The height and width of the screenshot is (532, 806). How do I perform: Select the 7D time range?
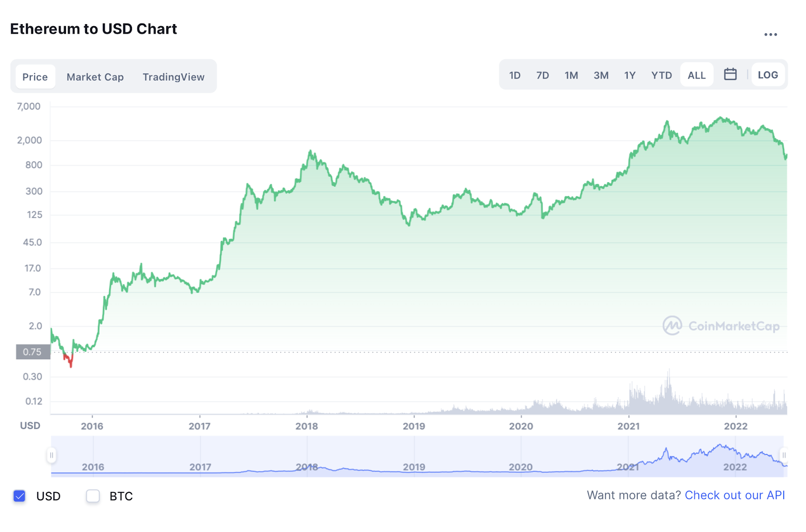543,75
